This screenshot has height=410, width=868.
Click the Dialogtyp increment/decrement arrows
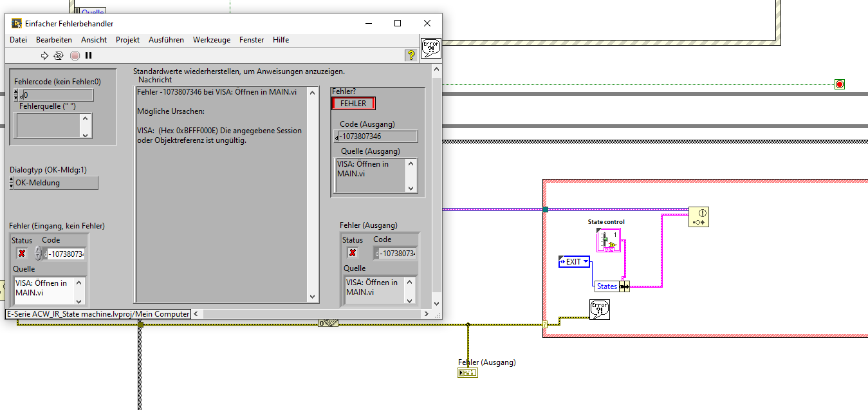[12, 183]
